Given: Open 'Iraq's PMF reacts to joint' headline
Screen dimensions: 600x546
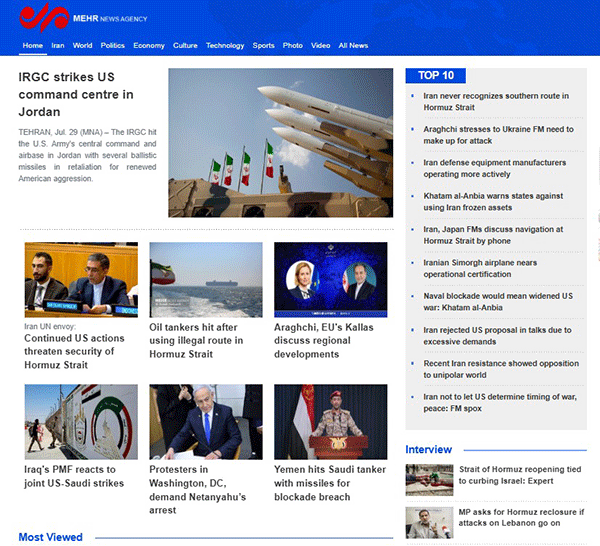Looking at the screenshot, I should pyautogui.click(x=74, y=476).
